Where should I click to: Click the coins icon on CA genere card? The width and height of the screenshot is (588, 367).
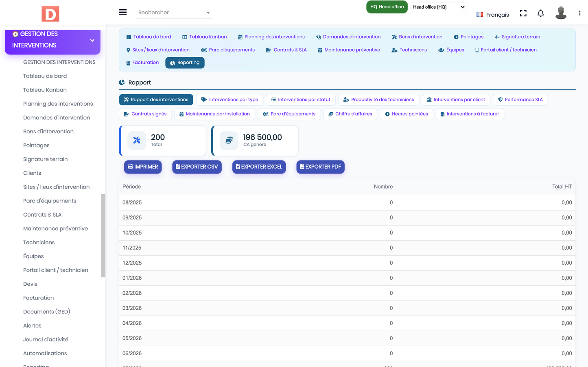[x=229, y=140]
